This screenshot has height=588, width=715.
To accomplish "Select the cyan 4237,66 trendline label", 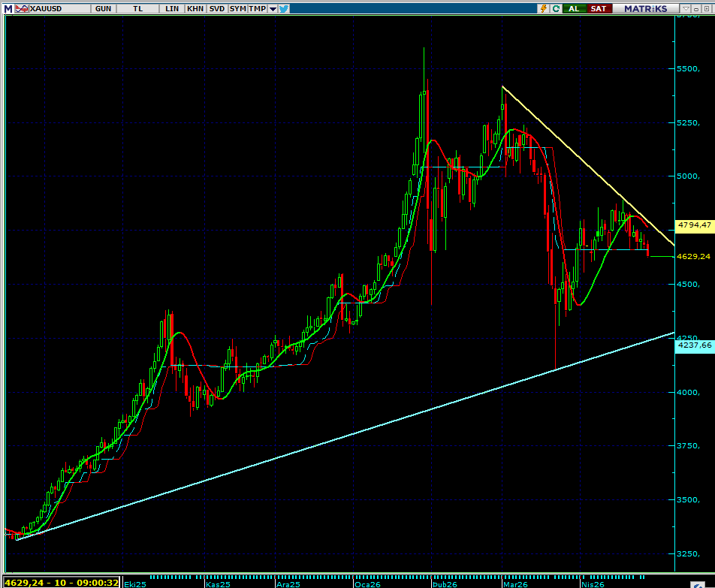I will 694,345.
